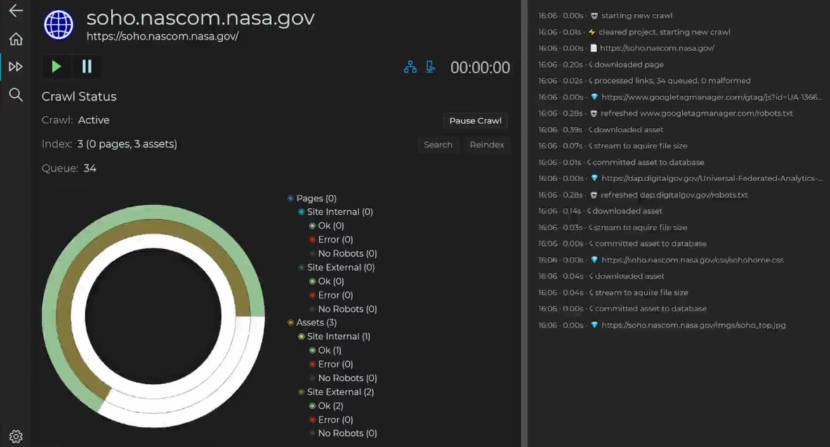Toggle the Assets (3) legend entry
This screenshot has height=447, width=830.
pos(312,323)
